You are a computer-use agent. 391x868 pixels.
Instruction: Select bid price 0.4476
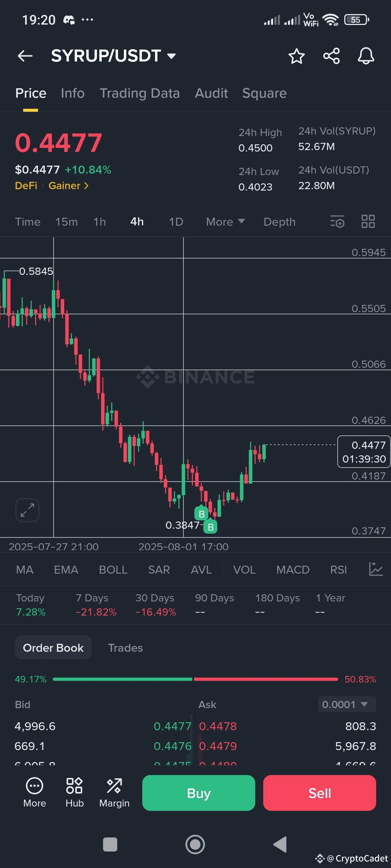[172, 746]
